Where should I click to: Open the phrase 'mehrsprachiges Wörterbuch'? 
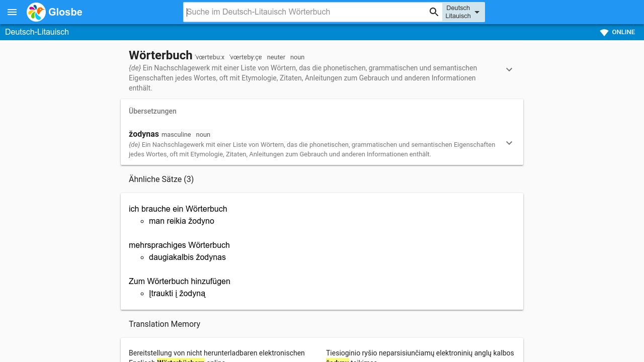[x=179, y=245]
